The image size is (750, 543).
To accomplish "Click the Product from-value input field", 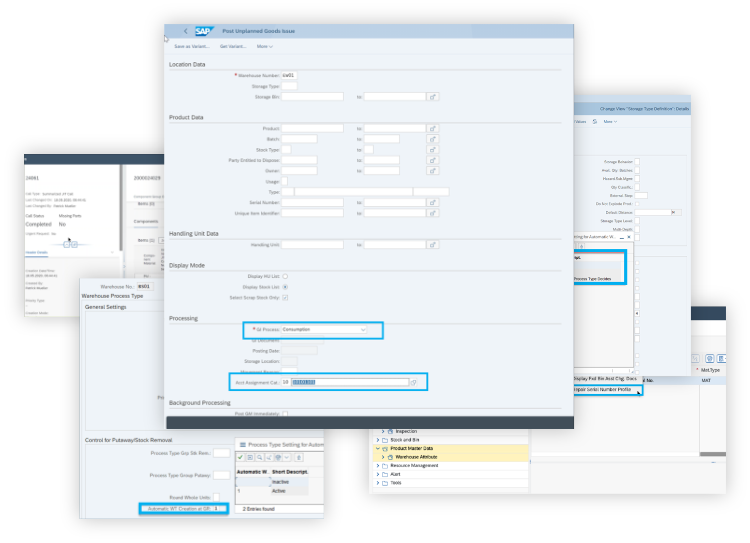I will pos(312,128).
